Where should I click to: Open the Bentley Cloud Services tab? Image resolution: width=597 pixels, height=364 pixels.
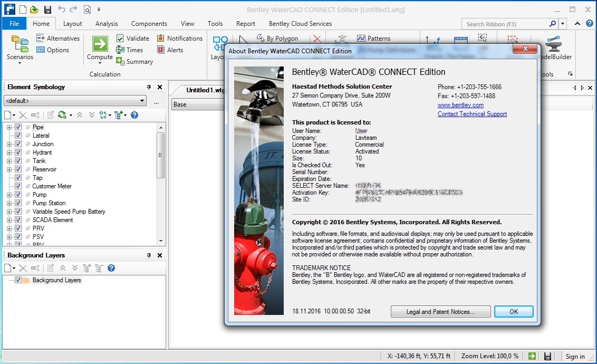(x=300, y=24)
